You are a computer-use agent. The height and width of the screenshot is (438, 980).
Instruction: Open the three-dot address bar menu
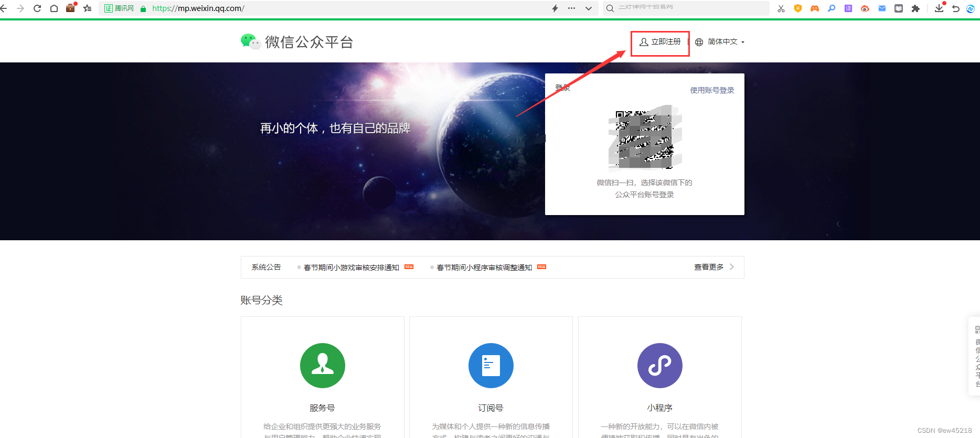pyautogui.click(x=572, y=8)
